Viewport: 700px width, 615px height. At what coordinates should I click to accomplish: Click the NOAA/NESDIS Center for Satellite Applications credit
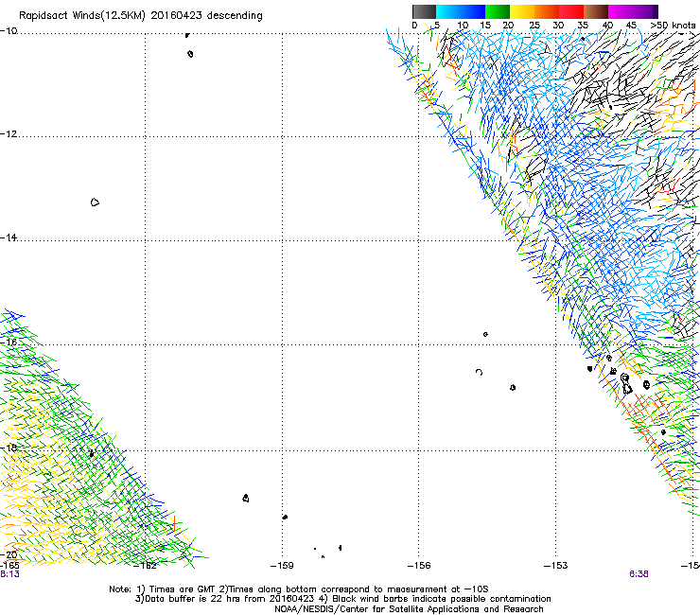click(x=409, y=609)
